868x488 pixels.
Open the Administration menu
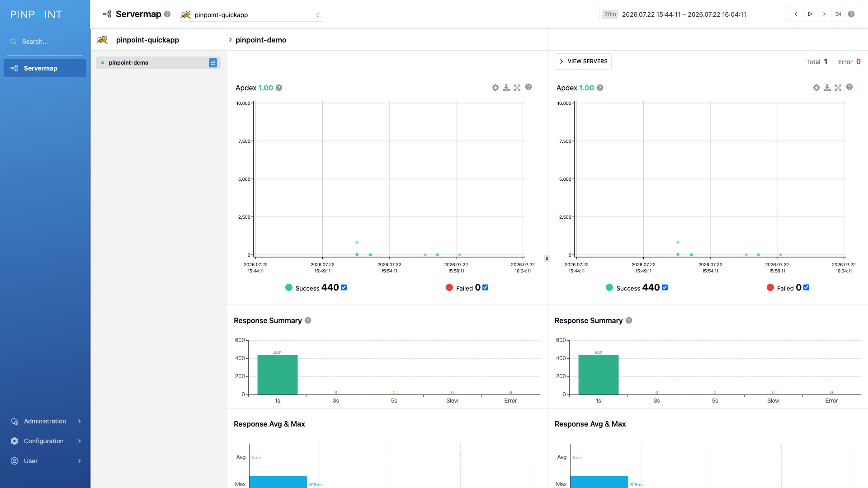tap(45, 421)
